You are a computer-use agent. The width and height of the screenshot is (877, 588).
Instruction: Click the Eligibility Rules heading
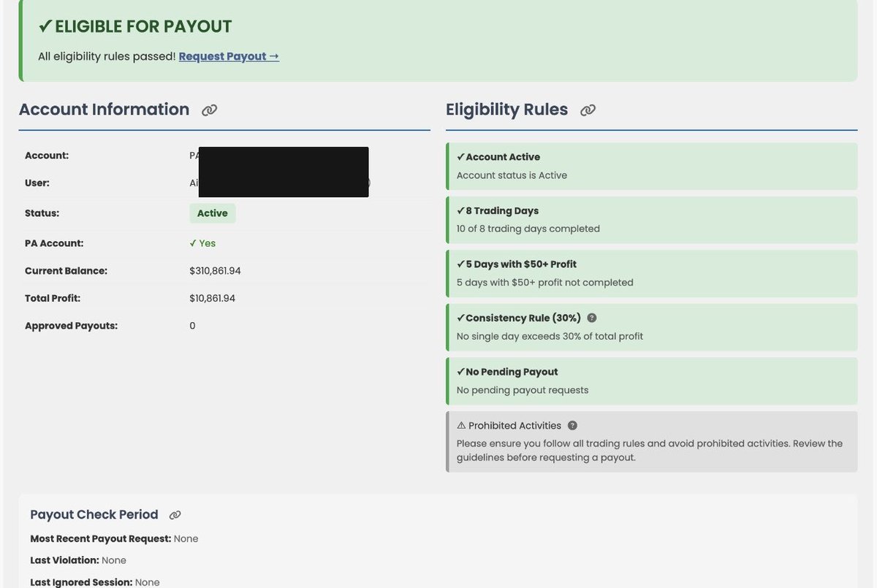click(507, 110)
